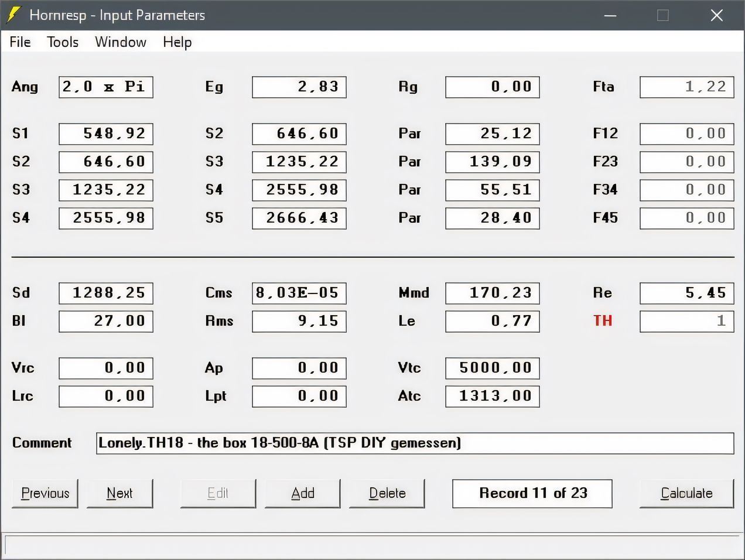Select the Rms field with 9,15
This screenshot has height=560, width=745.
[299, 321]
